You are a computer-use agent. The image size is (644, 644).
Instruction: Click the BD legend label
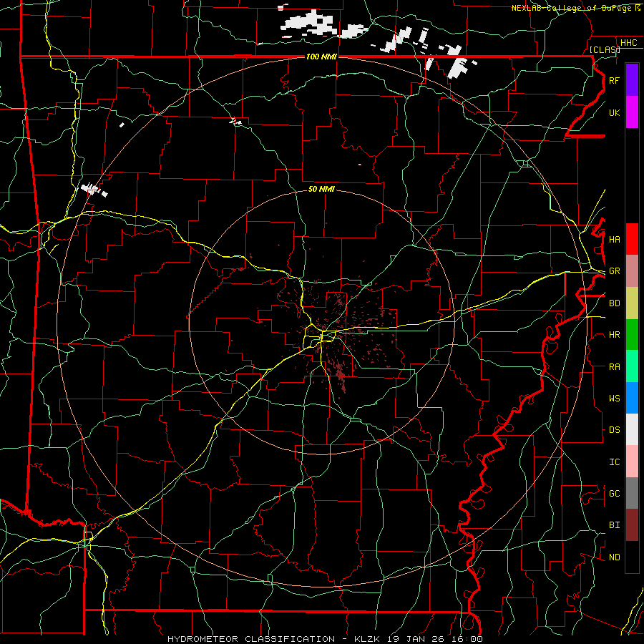[614, 303]
